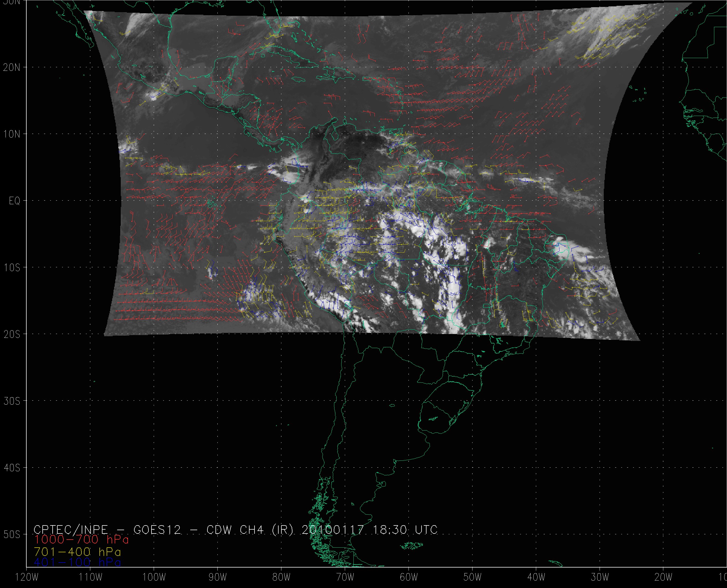Click the 60W longitude axis label
This screenshot has height=588, width=727.
click(x=409, y=577)
